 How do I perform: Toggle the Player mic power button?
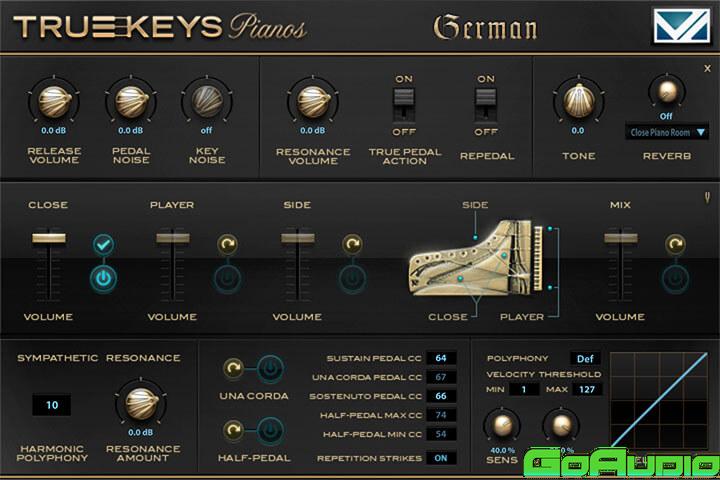pos(228,278)
